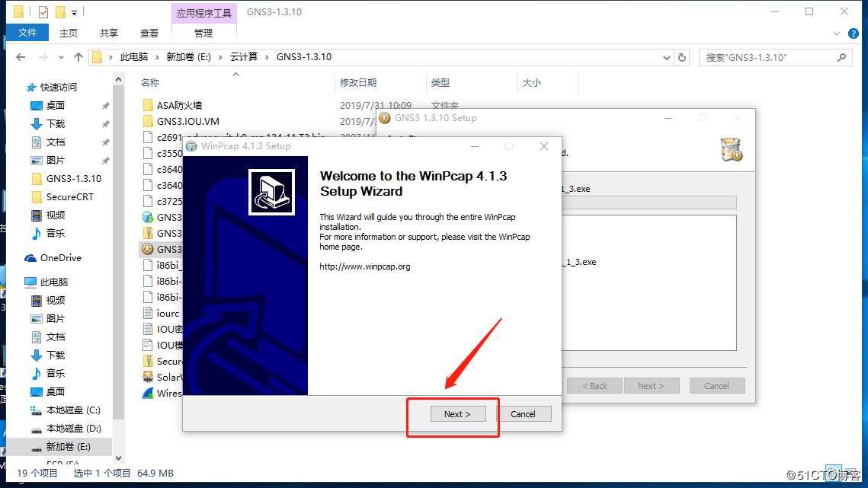Open quick access toolbar customize dropdown
This screenshot has height=488, width=868.
click(x=74, y=12)
